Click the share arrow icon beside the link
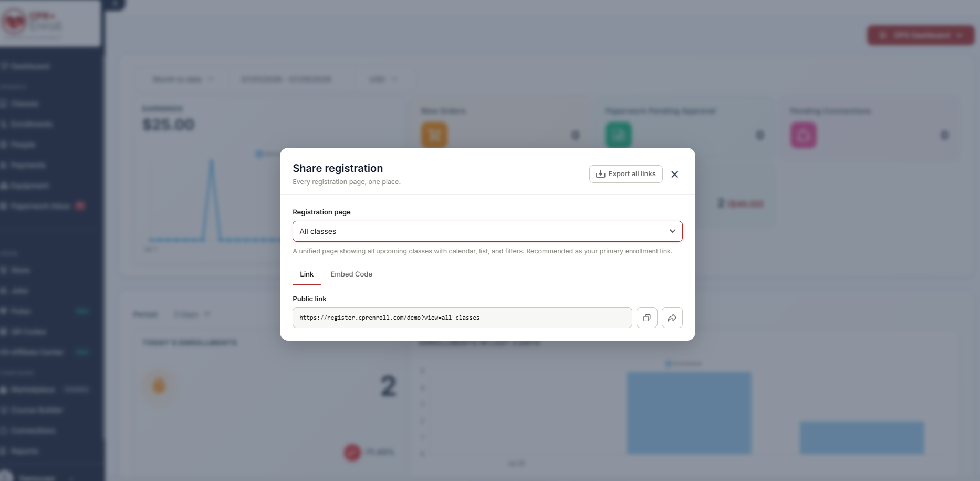The width and height of the screenshot is (980, 481). click(x=672, y=318)
